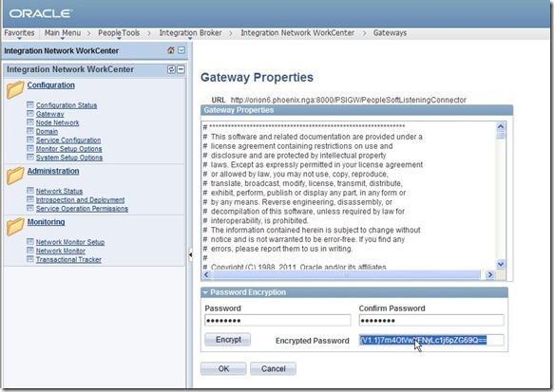Open the System Setup Options link
This screenshot has height=392, width=554.
(69, 158)
